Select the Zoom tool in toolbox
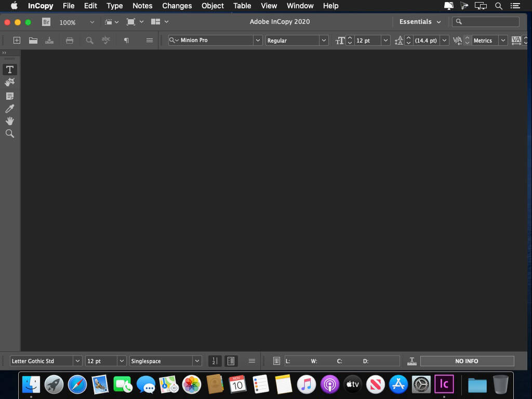This screenshot has height=399, width=532. [10, 134]
